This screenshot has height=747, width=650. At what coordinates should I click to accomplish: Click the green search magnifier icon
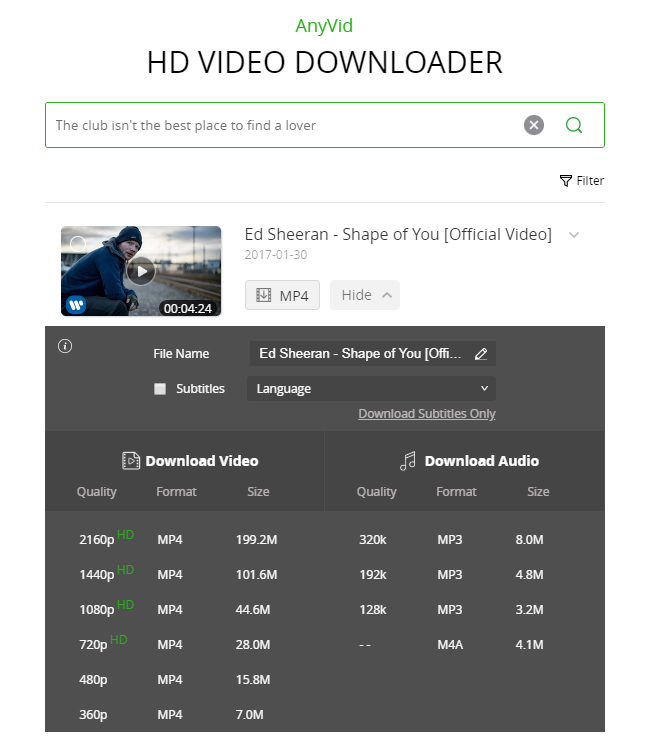click(x=574, y=125)
